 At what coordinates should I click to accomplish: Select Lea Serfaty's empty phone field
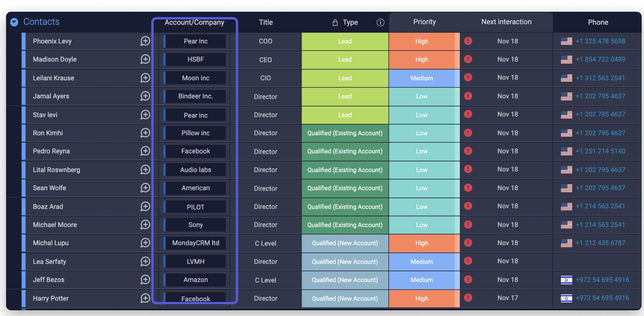[597, 261]
